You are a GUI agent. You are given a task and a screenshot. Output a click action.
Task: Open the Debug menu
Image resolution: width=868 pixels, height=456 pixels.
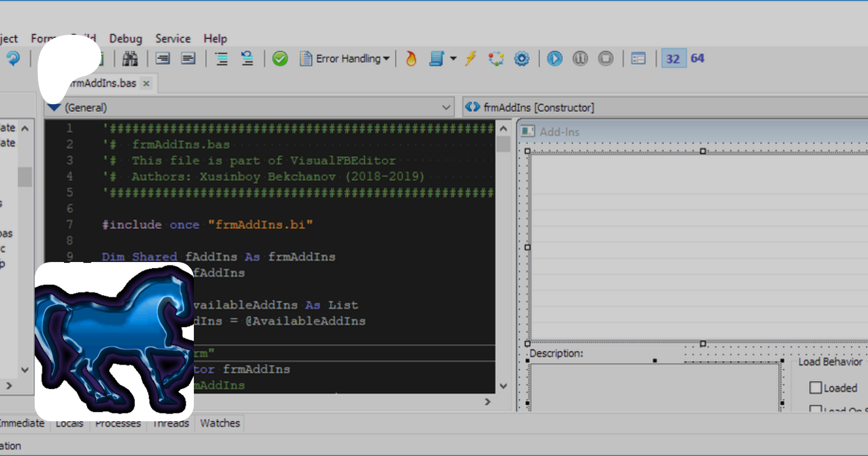tap(125, 39)
